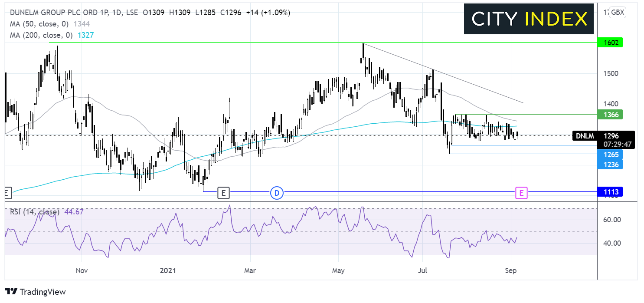The width and height of the screenshot is (644, 303).
Task: Toggle the RSI 14 indicator legend
Action: click(35, 212)
